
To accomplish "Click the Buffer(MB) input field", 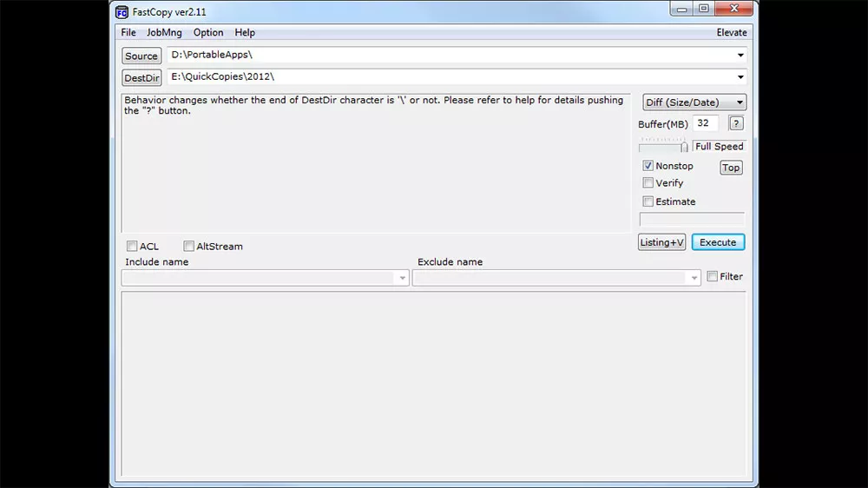I will (x=705, y=123).
